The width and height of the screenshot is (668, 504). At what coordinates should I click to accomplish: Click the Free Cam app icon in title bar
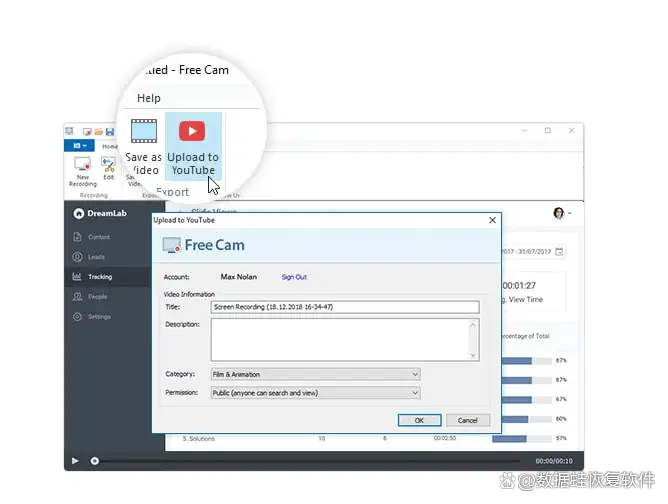click(x=69, y=131)
